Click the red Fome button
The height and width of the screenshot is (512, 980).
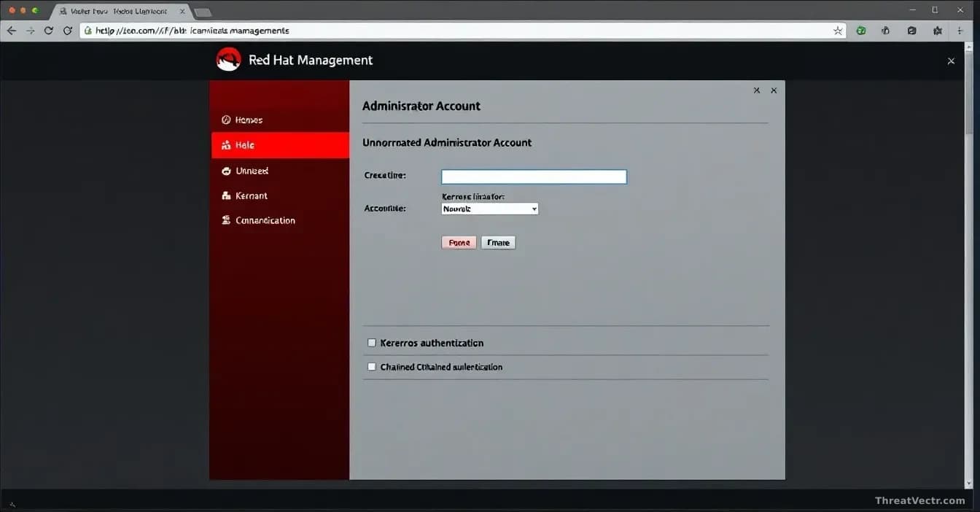coord(459,242)
